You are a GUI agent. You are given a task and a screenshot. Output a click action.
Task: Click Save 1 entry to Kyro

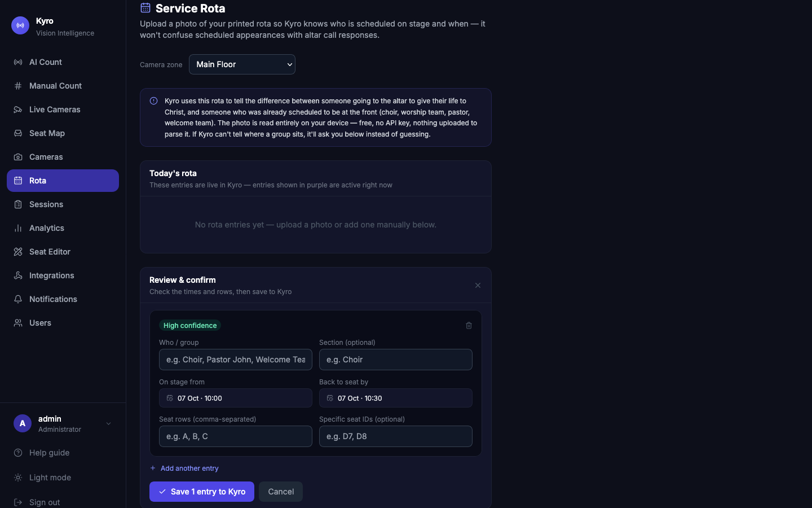click(x=202, y=492)
